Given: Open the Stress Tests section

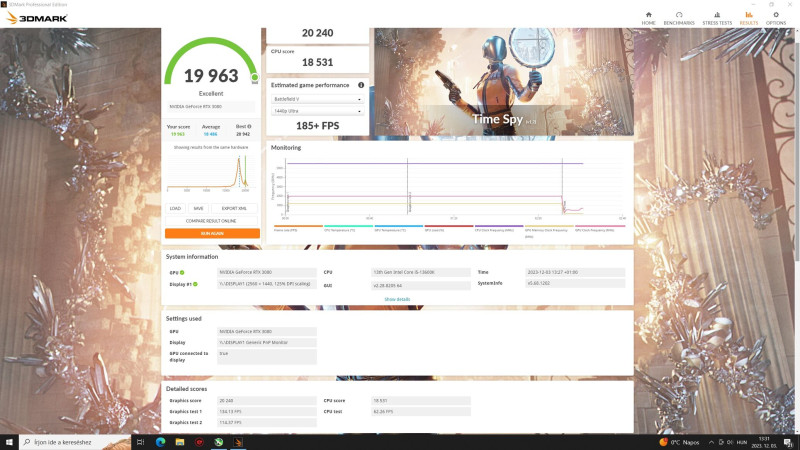Looking at the screenshot, I should [717, 18].
